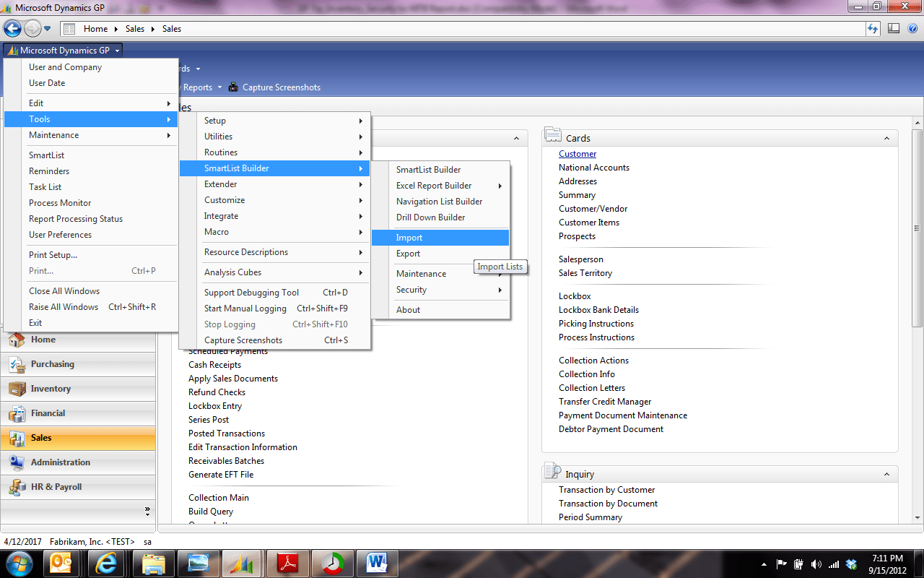
Task: Click the Forward navigation arrow button
Action: point(32,29)
